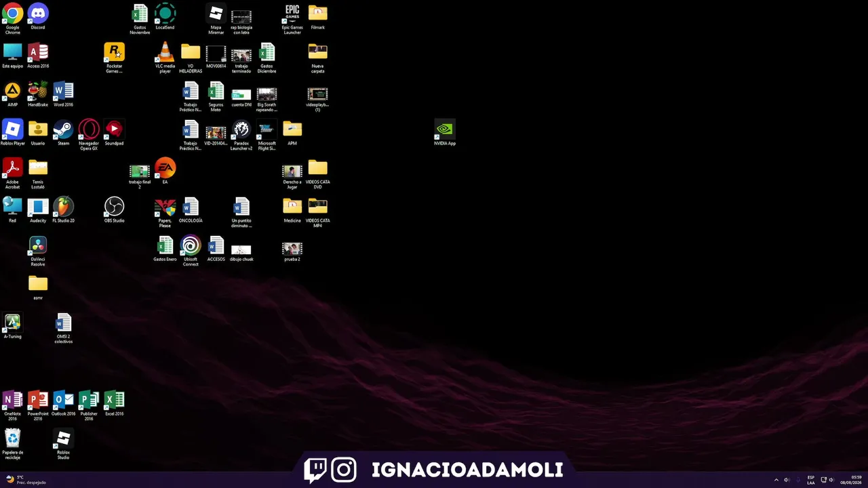Click the Ubisoft Connect shortcut
This screenshot has width=868, height=488.
(191, 245)
